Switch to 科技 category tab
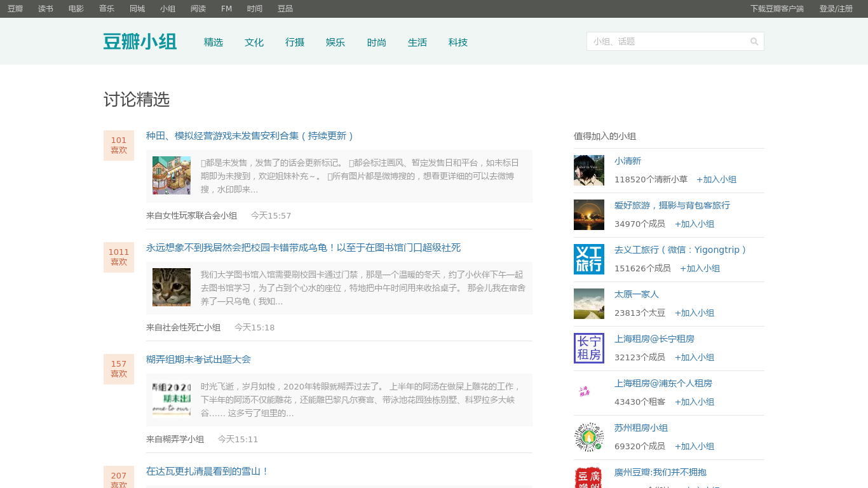This screenshot has height=488, width=868. click(458, 42)
